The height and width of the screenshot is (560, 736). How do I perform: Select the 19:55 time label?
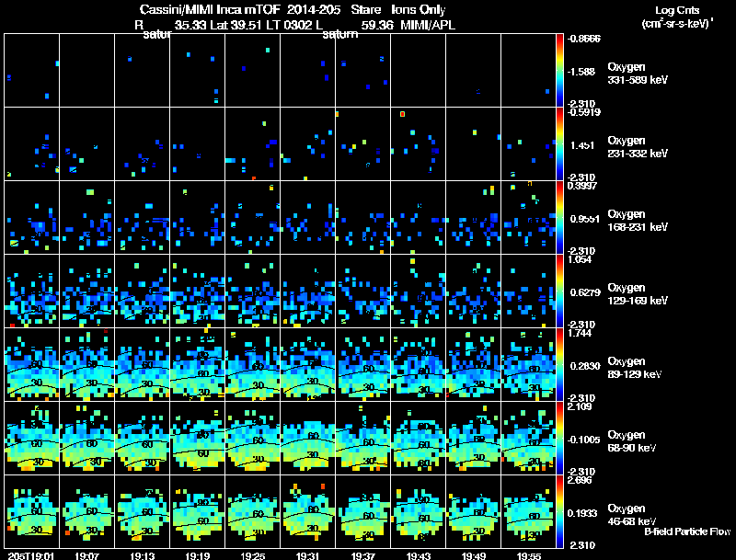pos(529,555)
